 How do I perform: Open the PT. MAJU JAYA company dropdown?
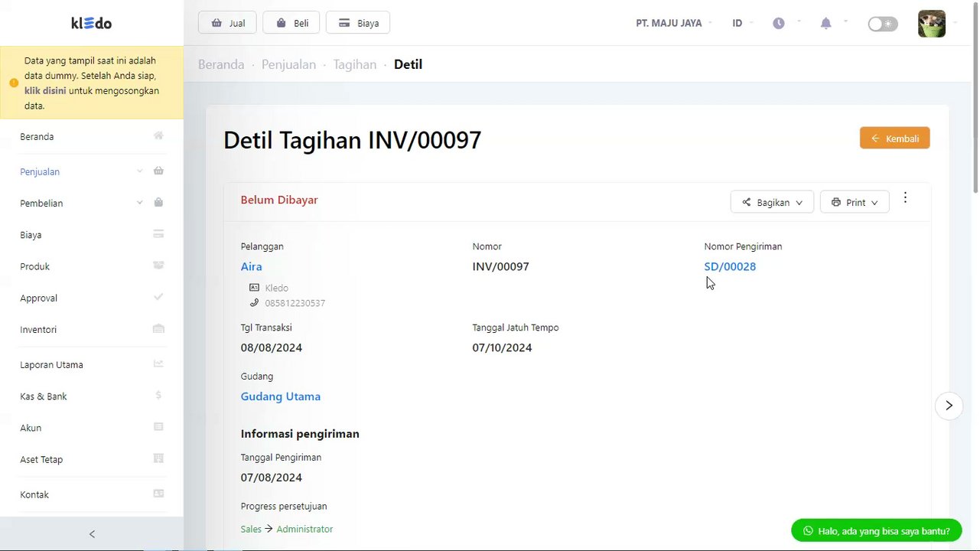673,23
